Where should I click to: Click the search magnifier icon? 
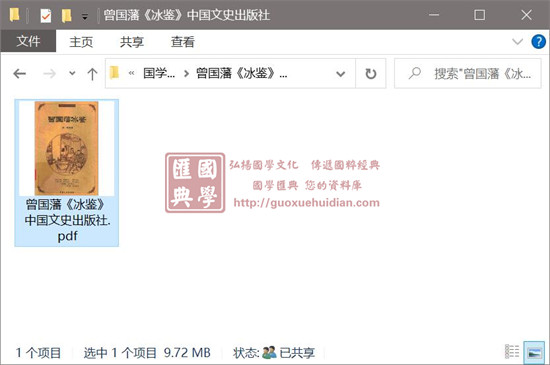pos(415,73)
